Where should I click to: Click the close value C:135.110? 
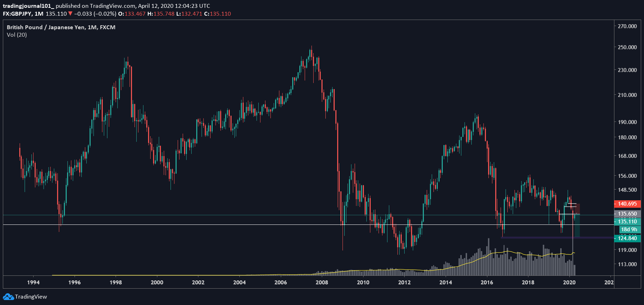point(217,14)
